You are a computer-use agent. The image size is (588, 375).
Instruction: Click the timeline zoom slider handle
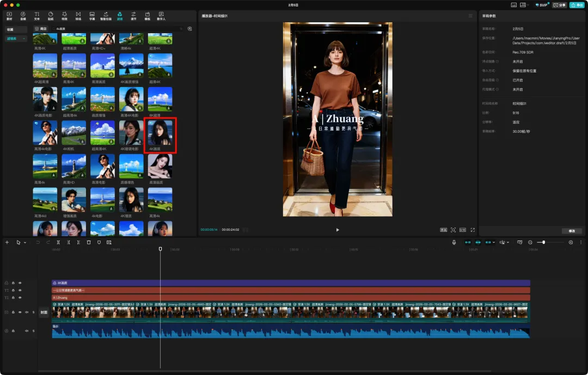click(543, 242)
